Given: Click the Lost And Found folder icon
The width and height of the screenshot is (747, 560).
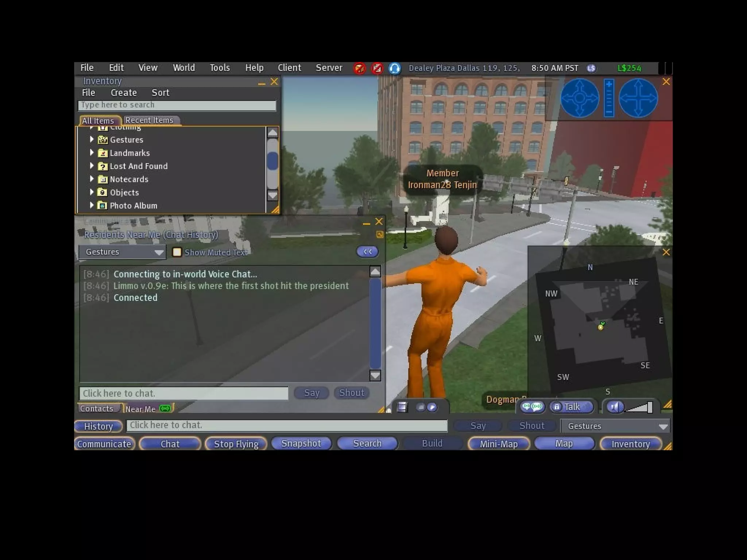Looking at the screenshot, I should 103,166.
